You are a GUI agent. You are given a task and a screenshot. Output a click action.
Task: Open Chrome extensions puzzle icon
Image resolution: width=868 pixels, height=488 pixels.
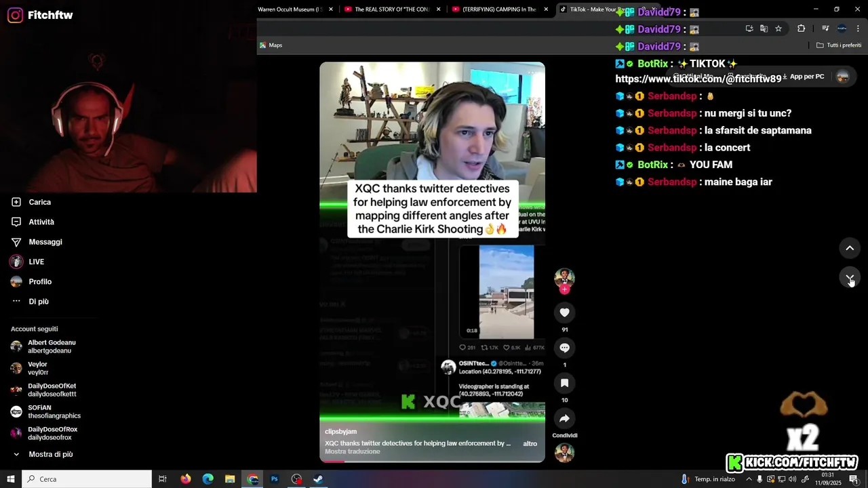click(801, 28)
